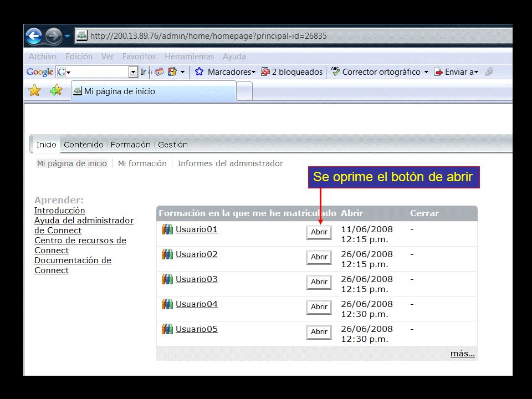The width and height of the screenshot is (532, 399).
Task: Click the Google toolbar icon right of Ir
Action: pyautogui.click(x=159, y=72)
